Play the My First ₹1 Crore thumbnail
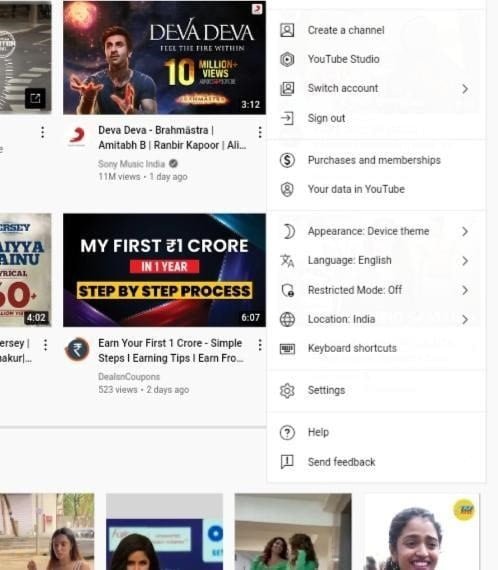The width and height of the screenshot is (498, 570). click(x=164, y=270)
